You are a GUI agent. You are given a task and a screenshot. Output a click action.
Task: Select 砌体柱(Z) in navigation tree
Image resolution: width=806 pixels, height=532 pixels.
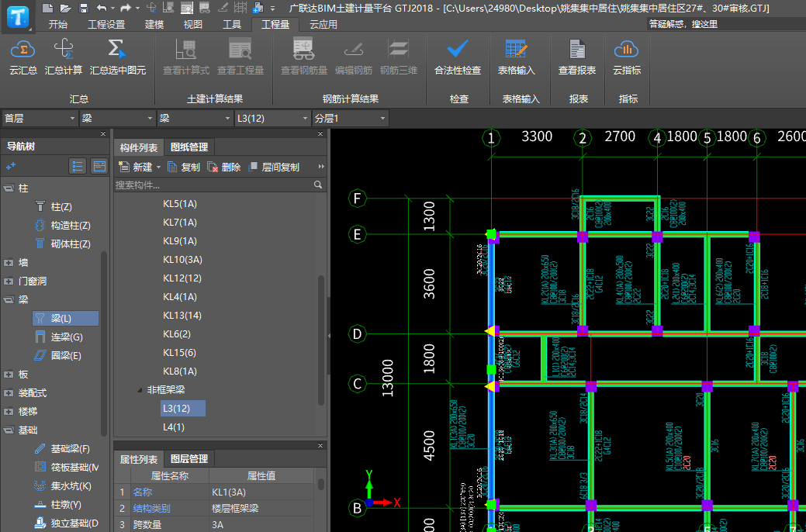(71, 244)
